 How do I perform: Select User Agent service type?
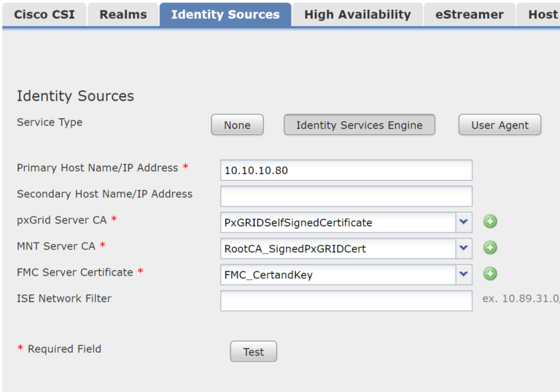499,125
